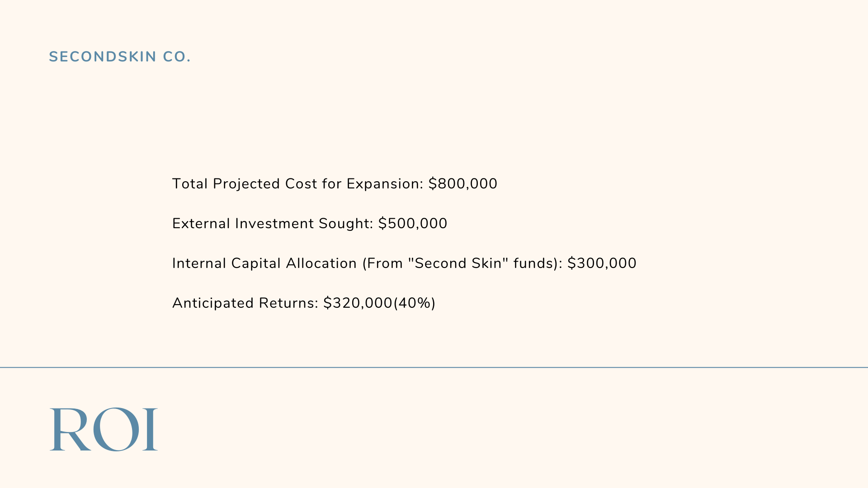Select the $800,000 amount
This screenshot has height=488, width=868.
462,184
